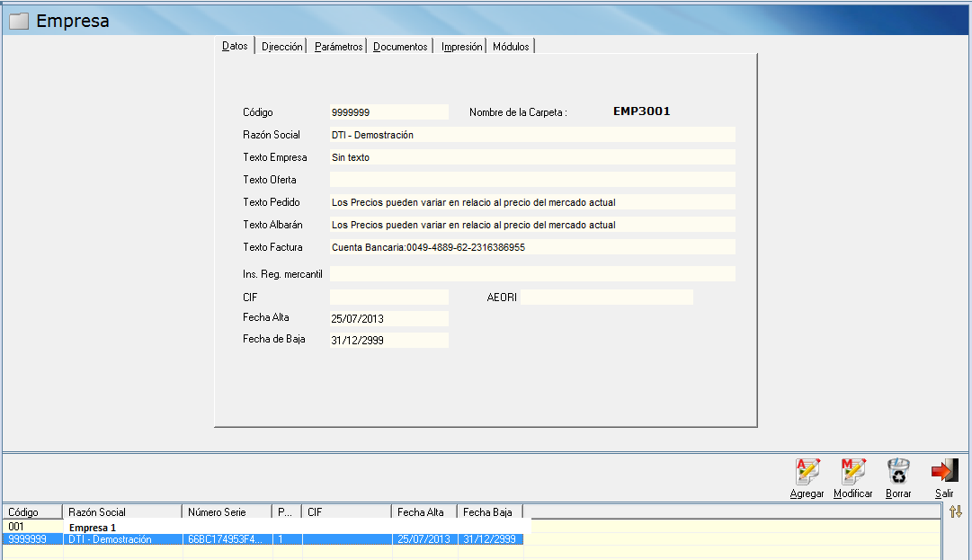Click the Salir exit icon

click(944, 472)
